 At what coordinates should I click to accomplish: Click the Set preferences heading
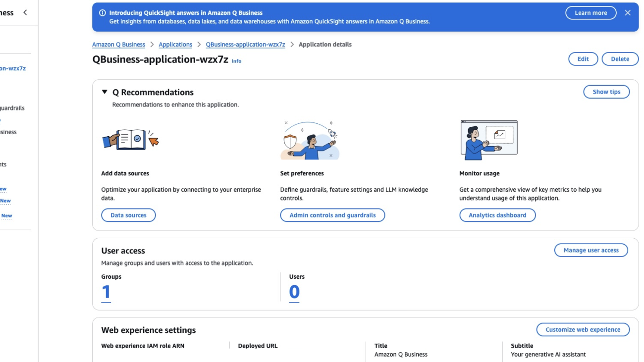(x=302, y=173)
